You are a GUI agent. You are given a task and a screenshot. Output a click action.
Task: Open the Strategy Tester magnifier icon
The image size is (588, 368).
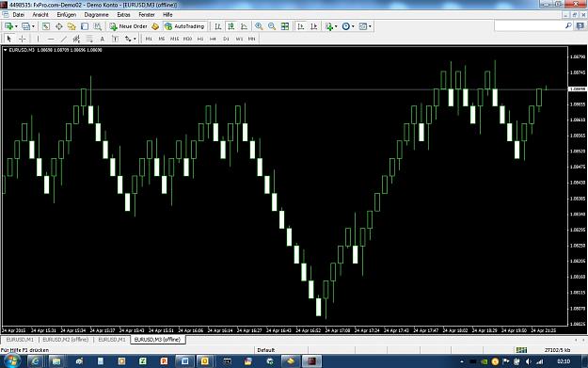tap(98, 26)
